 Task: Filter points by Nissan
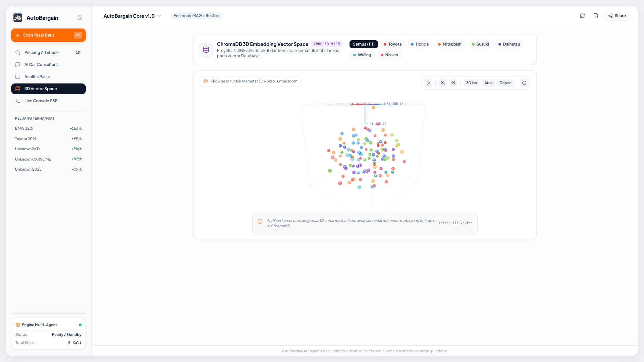tap(389, 55)
